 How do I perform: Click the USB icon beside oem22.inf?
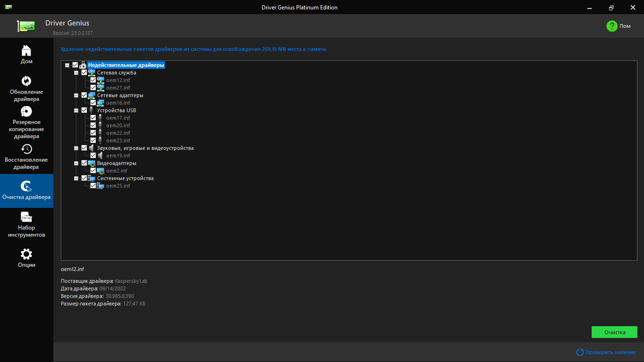100,133
